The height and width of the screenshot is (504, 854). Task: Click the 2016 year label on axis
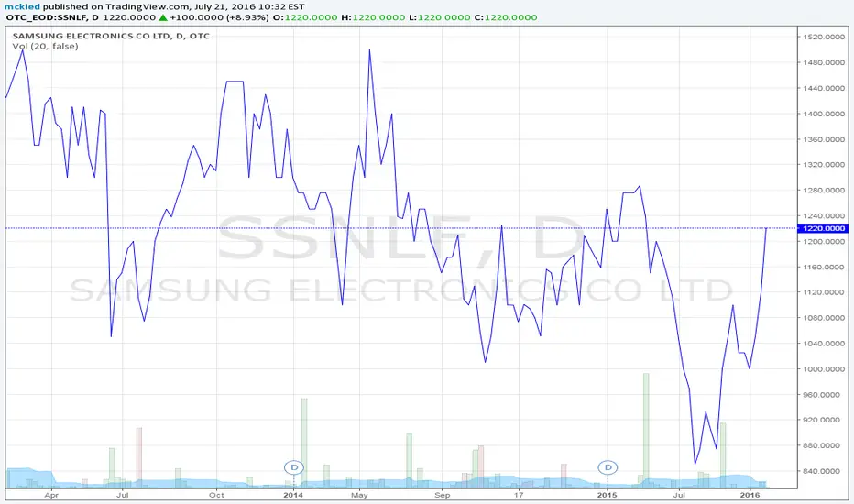click(x=750, y=495)
